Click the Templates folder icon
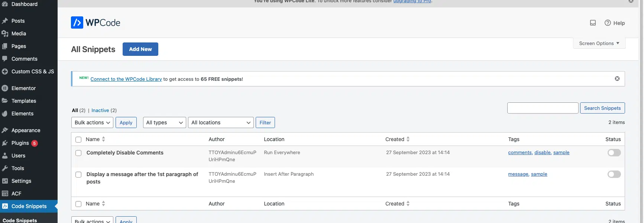 tap(5, 101)
